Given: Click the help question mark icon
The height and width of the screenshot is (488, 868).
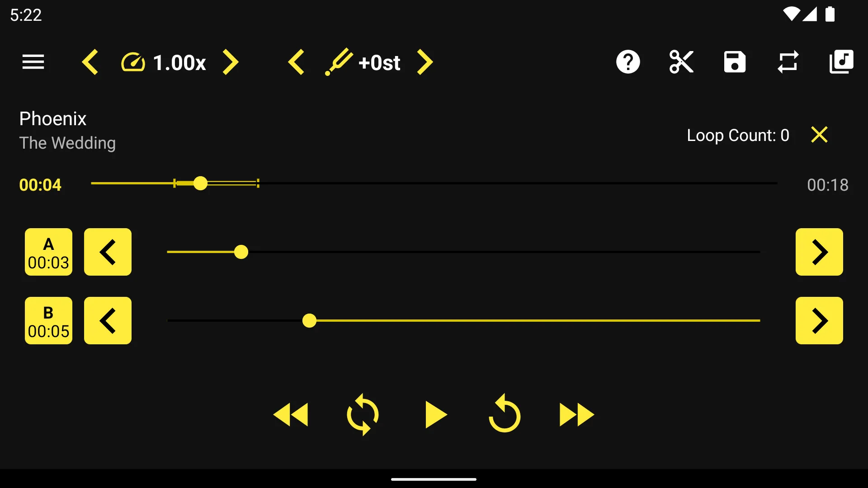Looking at the screenshot, I should point(628,62).
